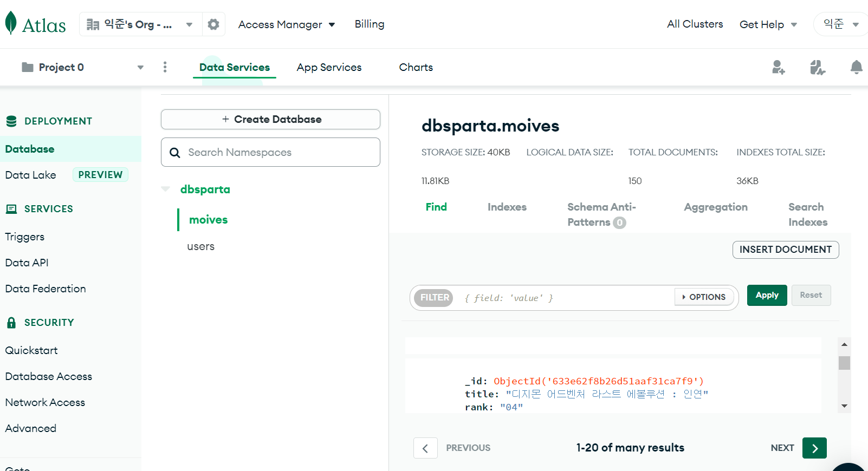Click the Services section icon
Screen dimensions: 868x471
pos(11,209)
